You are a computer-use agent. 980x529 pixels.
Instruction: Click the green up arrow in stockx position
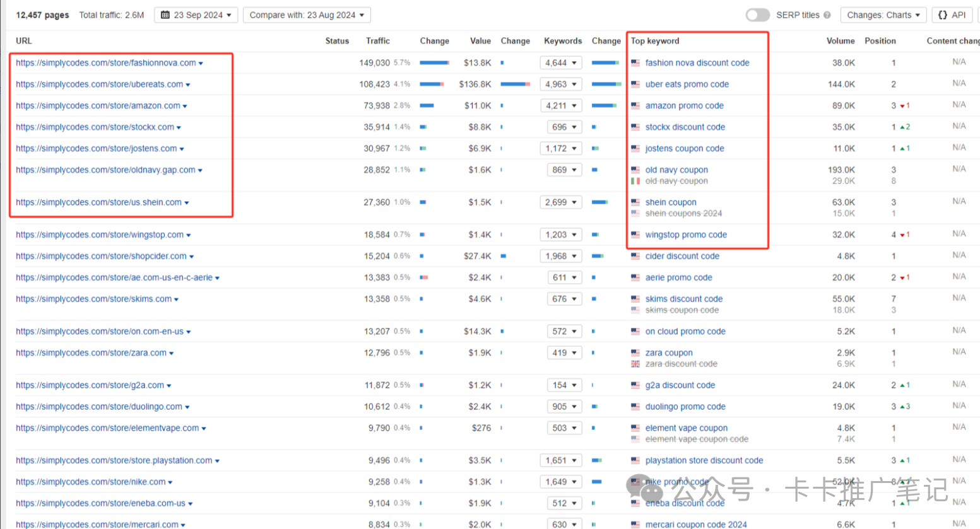click(902, 127)
